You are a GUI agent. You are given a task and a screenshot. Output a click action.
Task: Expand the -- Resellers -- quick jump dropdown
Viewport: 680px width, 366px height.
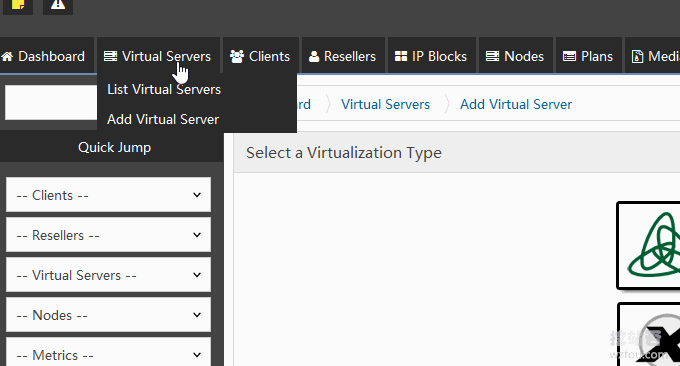click(x=108, y=235)
